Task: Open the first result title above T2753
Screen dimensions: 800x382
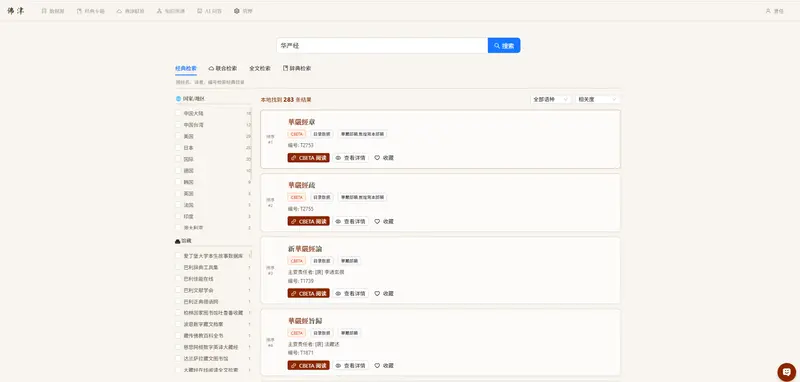Action: click(x=302, y=122)
